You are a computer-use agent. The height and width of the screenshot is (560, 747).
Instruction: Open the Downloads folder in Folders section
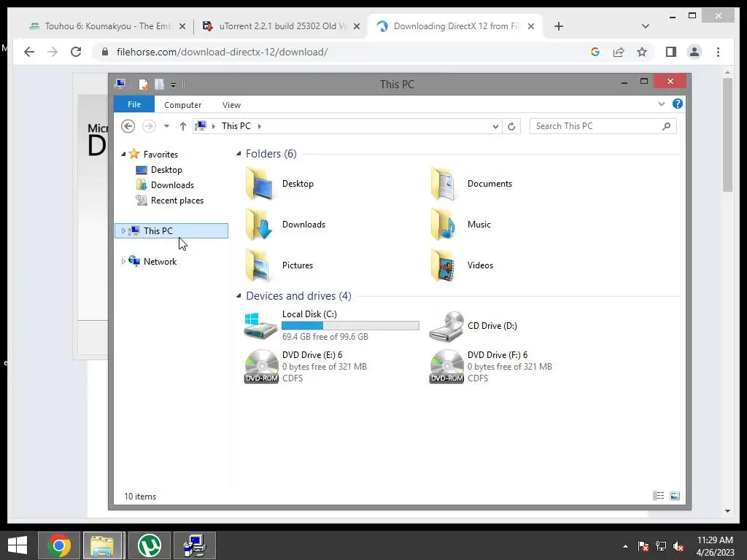(259, 225)
